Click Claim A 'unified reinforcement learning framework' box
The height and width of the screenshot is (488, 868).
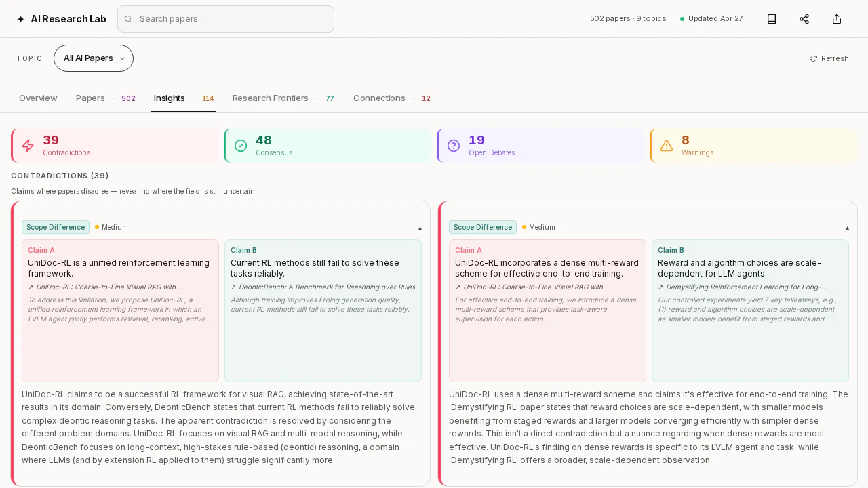point(120,310)
